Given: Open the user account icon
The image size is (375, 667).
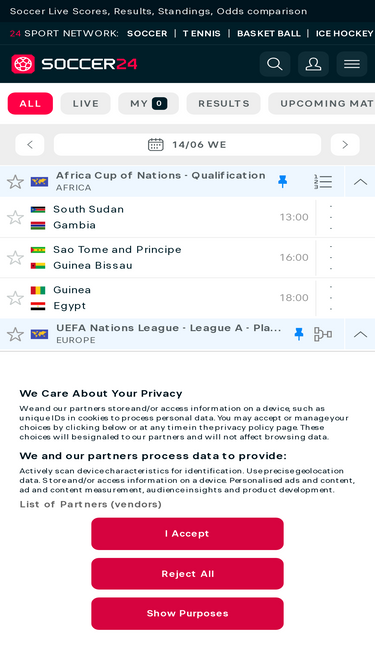Looking at the screenshot, I should pos(313,64).
